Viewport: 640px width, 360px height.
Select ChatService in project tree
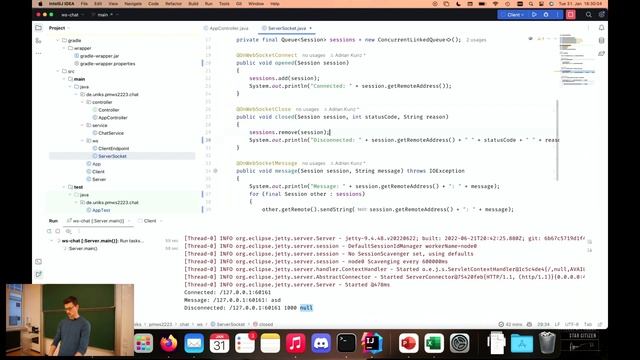[x=111, y=133]
